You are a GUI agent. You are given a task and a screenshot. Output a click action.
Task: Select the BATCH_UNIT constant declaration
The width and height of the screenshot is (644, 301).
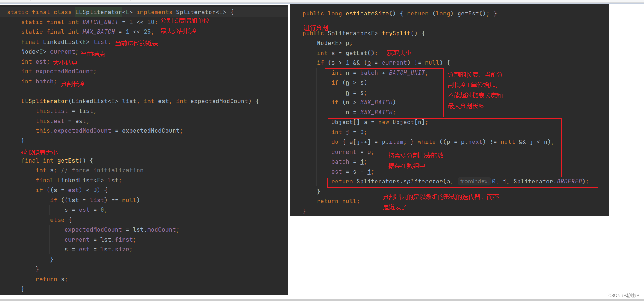[x=89, y=22]
